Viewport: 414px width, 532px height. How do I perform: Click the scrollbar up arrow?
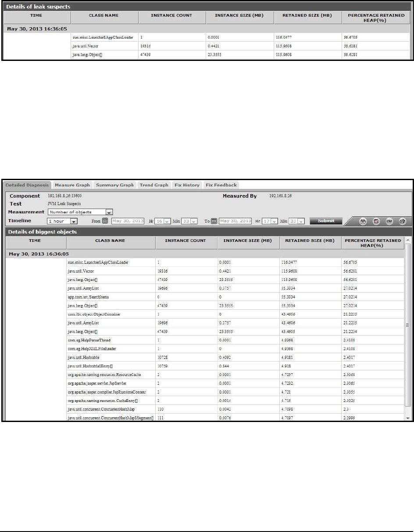click(408, 240)
